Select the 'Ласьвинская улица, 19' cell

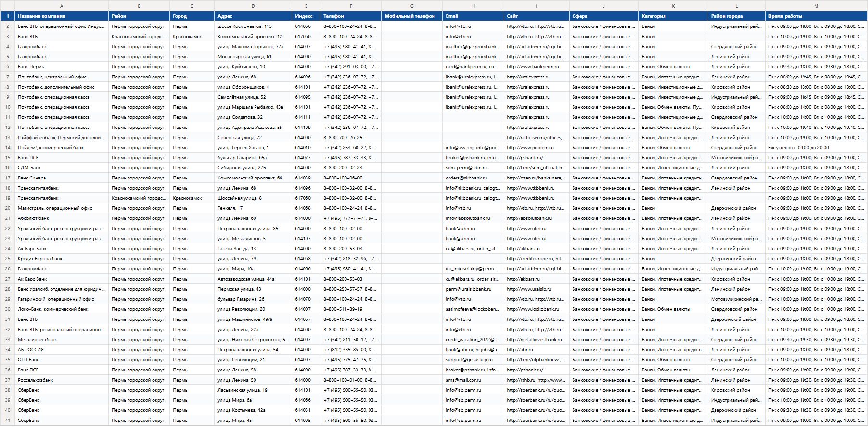[x=253, y=390]
